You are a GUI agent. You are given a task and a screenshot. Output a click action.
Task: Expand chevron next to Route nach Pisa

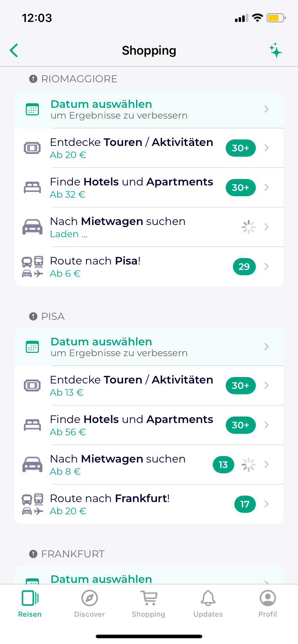click(x=266, y=266)
